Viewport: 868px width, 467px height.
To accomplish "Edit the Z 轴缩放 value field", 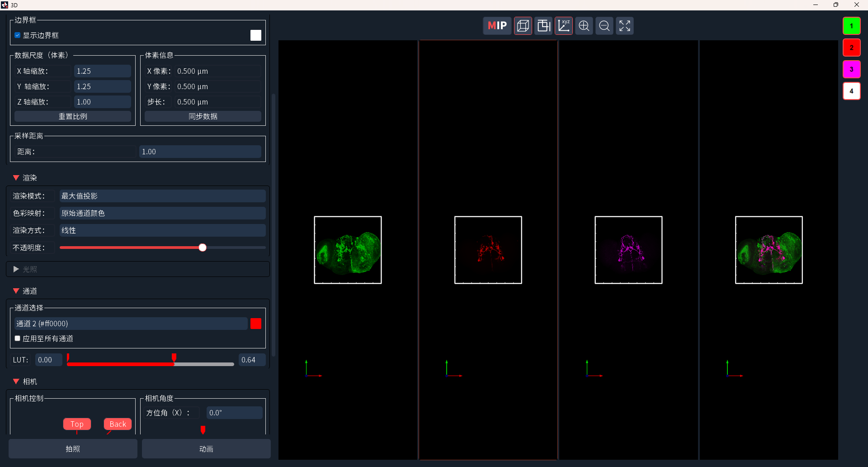I will point(103,102).
